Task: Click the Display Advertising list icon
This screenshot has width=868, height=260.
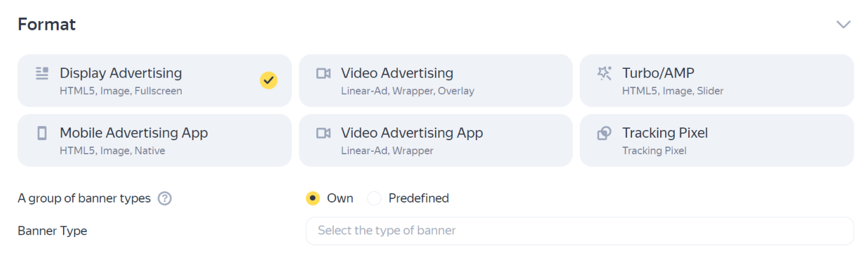Action: 42,73
